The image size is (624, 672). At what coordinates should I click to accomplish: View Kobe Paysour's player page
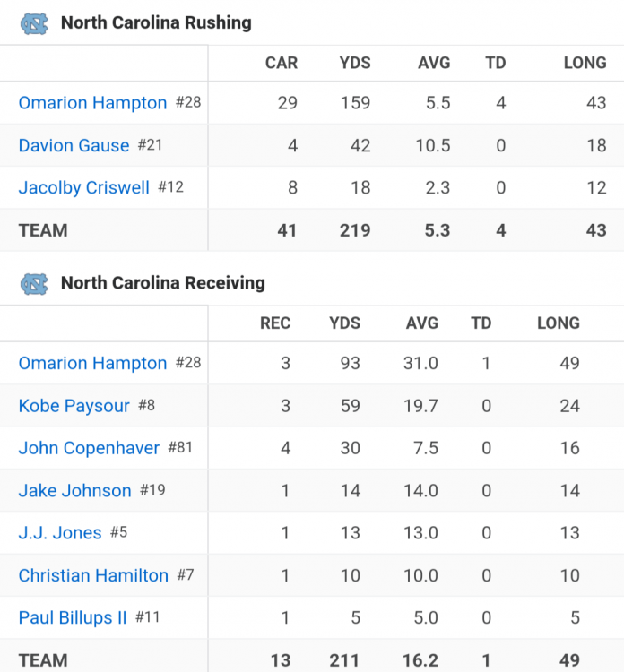[74, 406]
